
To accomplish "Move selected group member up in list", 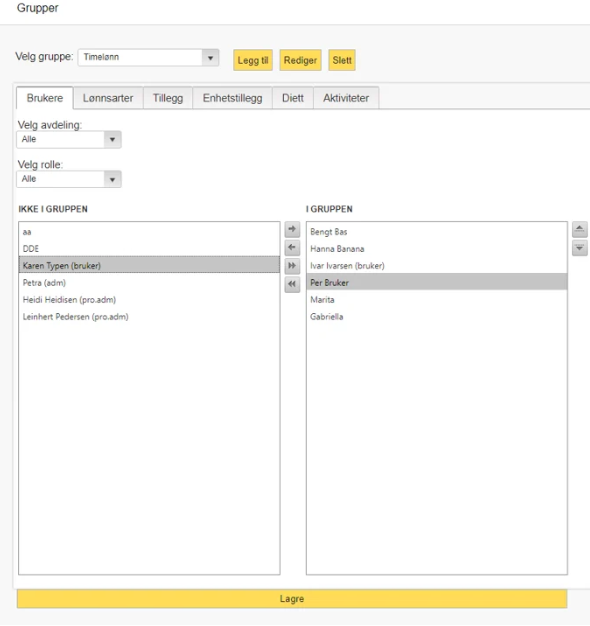I will tap(580, 229).
